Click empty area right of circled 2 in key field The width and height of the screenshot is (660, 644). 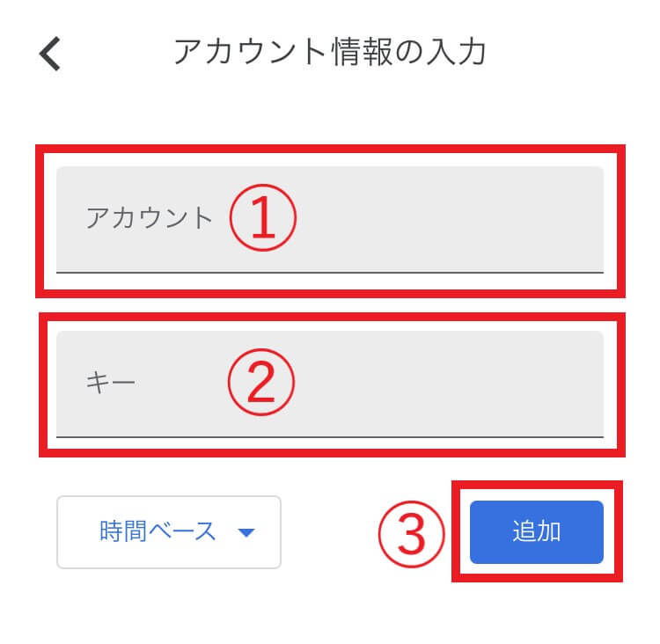point(451,383)
